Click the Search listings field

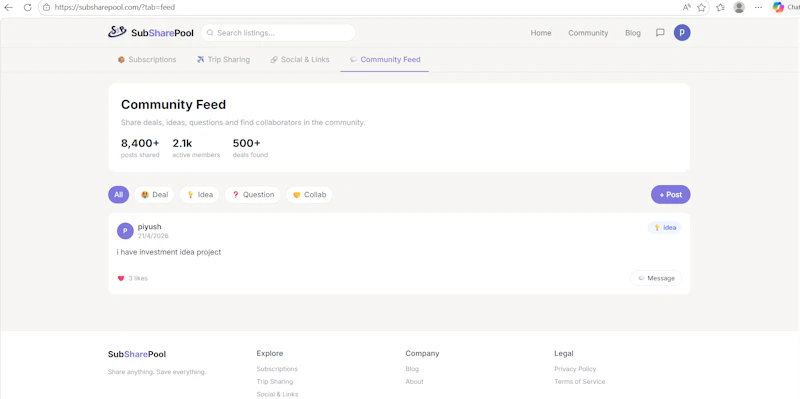[x=278, y=33]
